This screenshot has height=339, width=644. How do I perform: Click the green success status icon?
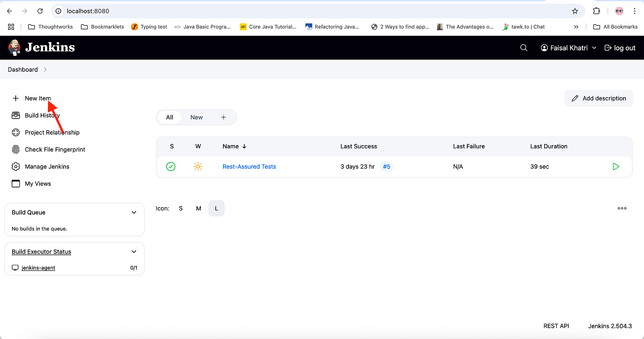(x=171, y=166)
